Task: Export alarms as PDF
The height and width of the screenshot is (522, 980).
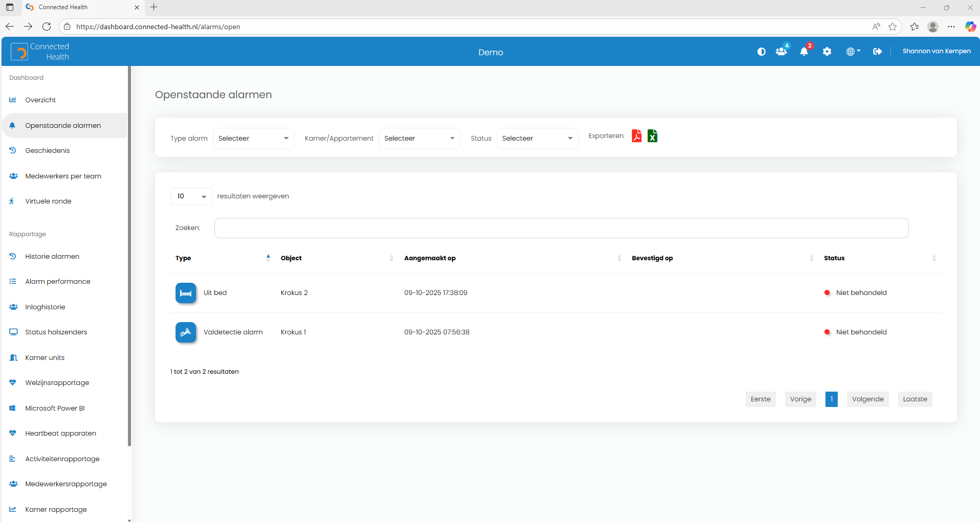Action: 636,136
